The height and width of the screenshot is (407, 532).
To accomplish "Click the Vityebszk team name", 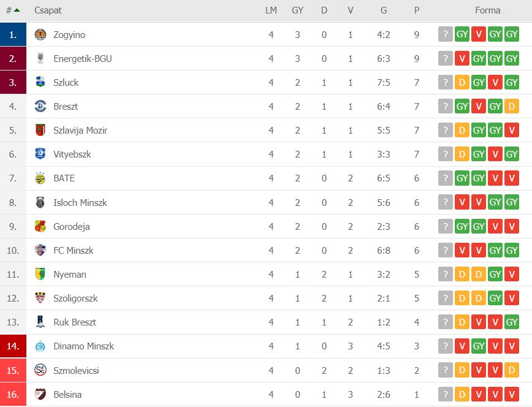I will pos(72,154).
